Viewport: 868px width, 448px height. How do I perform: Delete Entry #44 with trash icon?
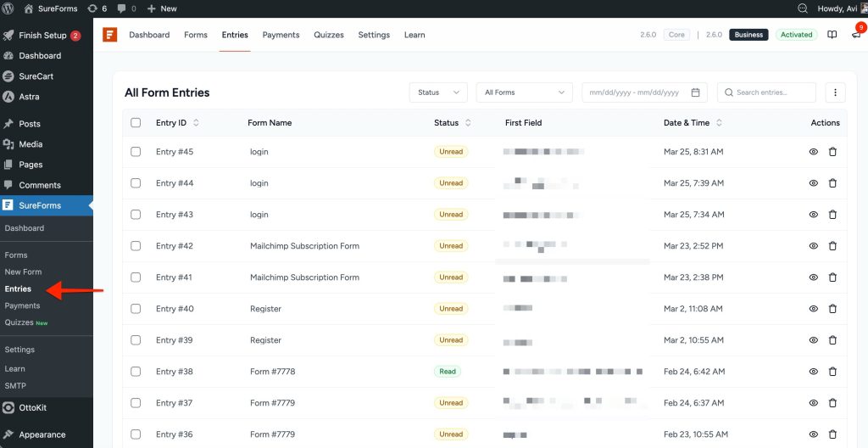[x=832, y=183]
